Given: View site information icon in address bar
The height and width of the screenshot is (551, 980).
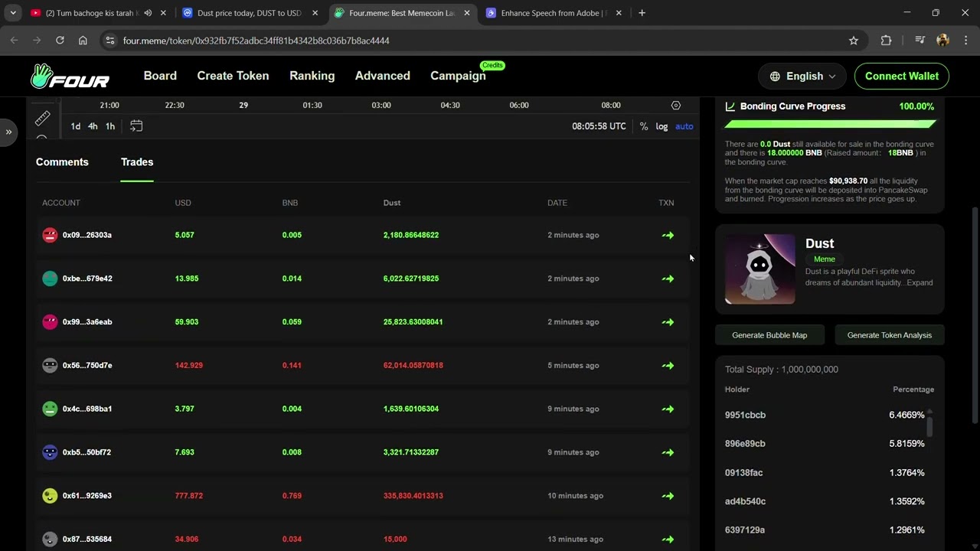Looking at the screenshot, I should click(x=109, y=41).
